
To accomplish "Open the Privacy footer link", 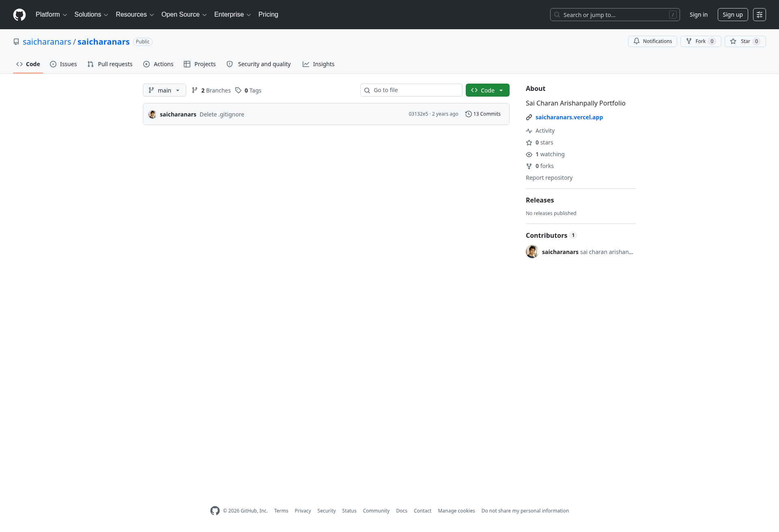I will [303, 511].
